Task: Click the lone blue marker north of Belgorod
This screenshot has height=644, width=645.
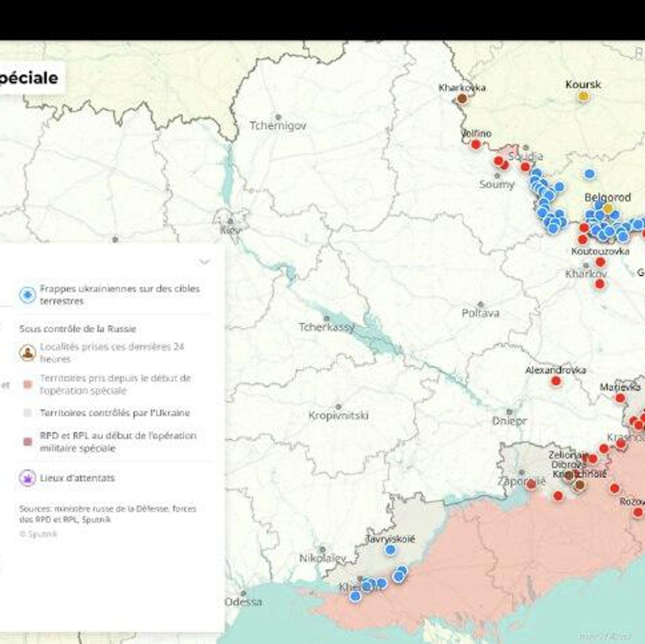Action: (x=590, y=174)
